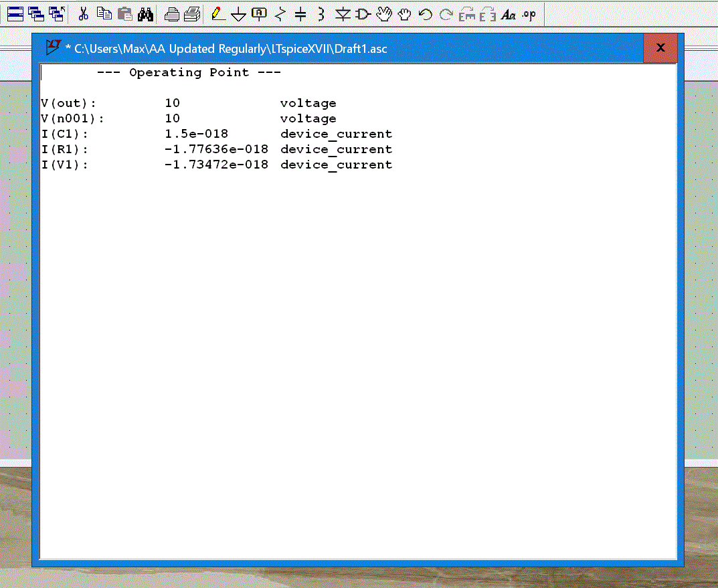Pick the Diode component tool
This screenshot has width=718, height=588.
click(x=343, y=14)
